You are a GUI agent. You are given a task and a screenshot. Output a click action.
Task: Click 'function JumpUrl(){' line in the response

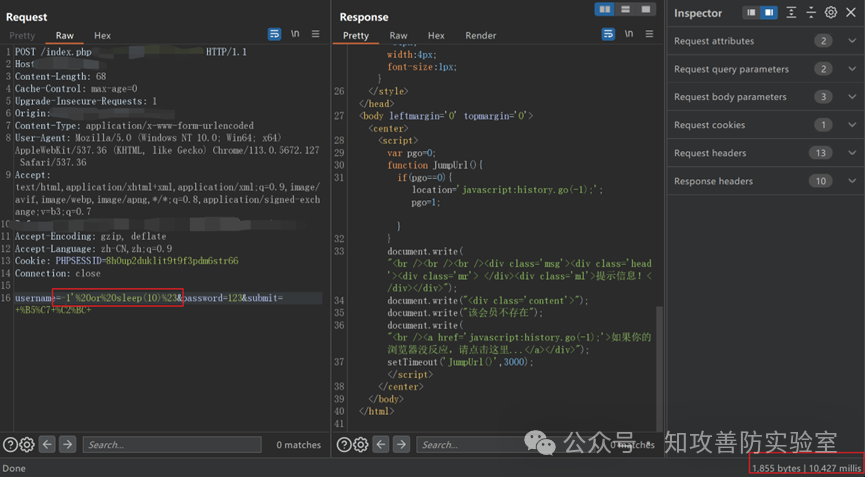tap(435, 165)
